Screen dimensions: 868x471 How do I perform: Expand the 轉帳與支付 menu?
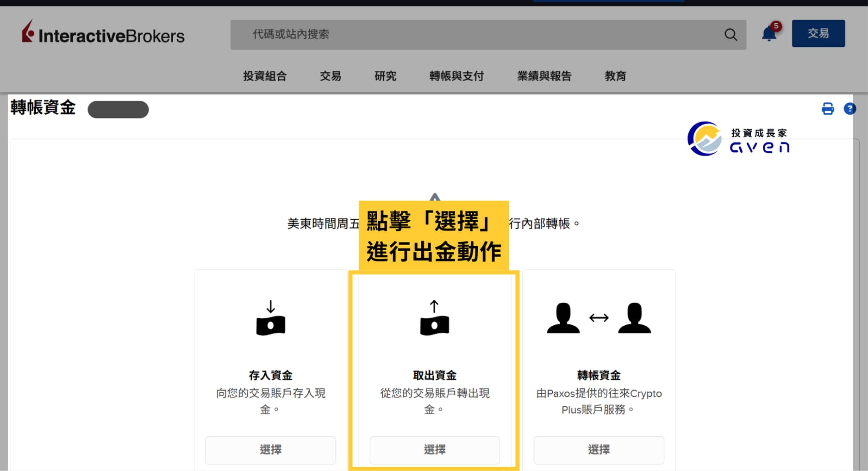(456, 76)
